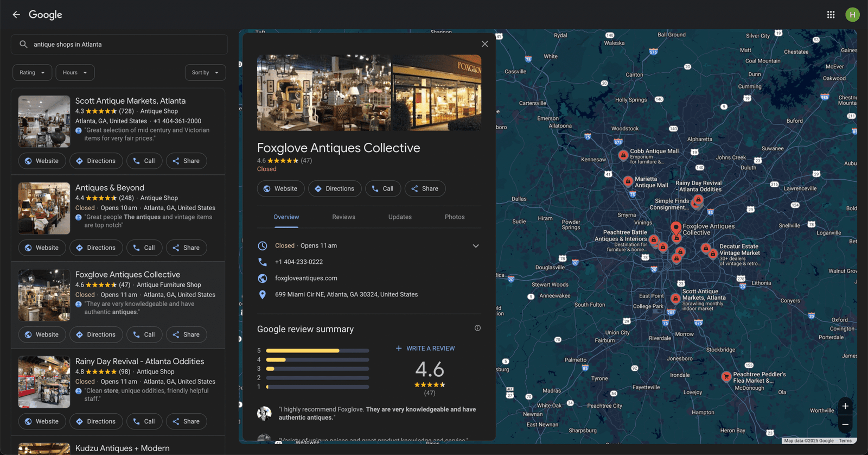
Task: Call Antiques & Beyond
Action: point(144,248)
